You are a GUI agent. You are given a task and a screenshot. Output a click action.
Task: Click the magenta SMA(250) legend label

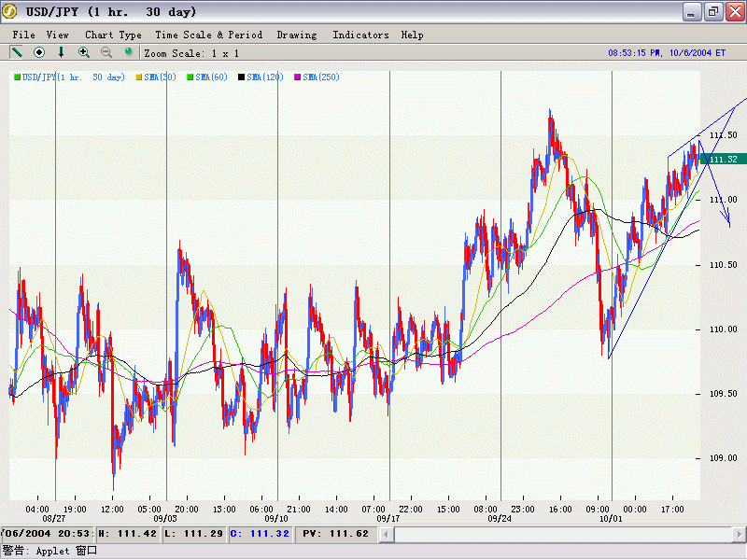tap(321, 77)
